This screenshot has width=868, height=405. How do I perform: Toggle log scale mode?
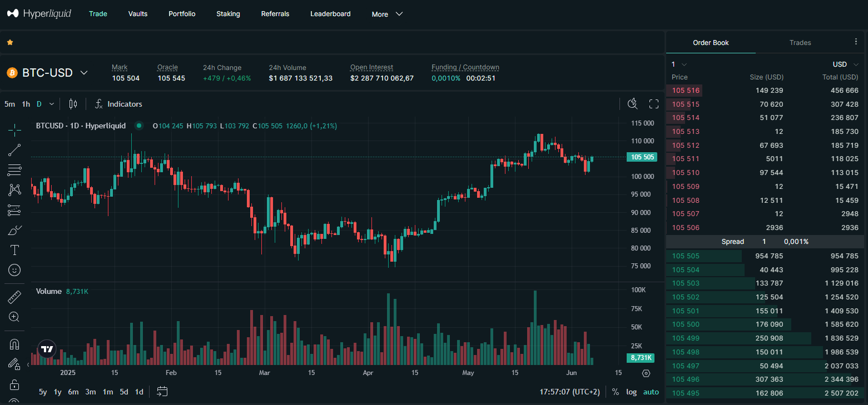tap(631, 392)
